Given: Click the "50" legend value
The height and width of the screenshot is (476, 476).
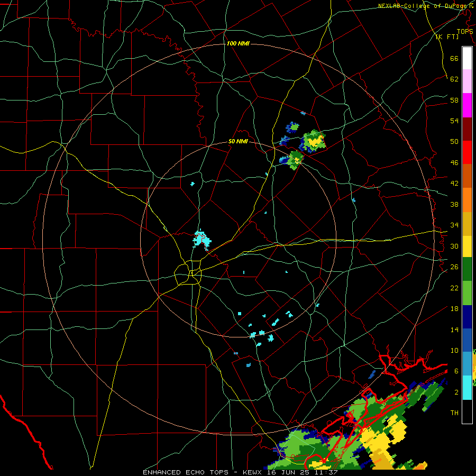Looking at the screenshot, I should pos(454,142).
